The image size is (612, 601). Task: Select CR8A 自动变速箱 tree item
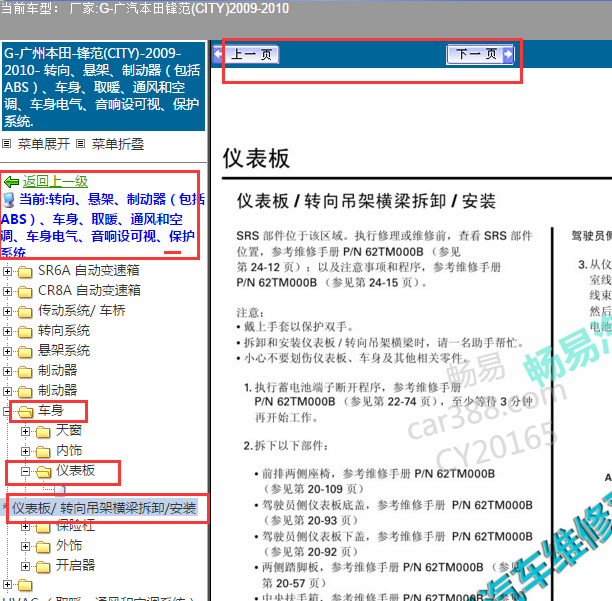pos(89,290)
